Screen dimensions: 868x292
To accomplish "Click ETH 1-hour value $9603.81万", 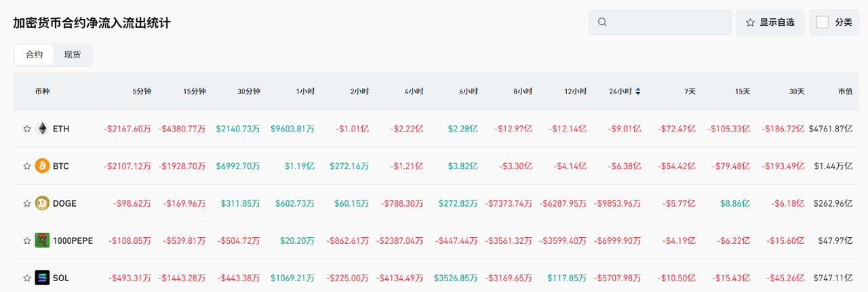I will (x=292, y=129).
